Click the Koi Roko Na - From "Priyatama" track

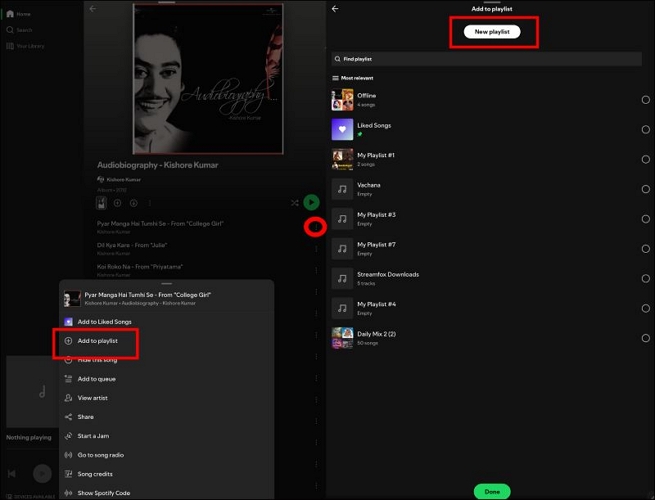[140, 266]
